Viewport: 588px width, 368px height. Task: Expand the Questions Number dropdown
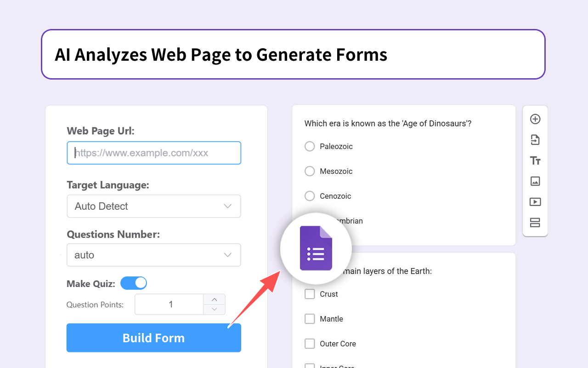(x=154, y=255)
